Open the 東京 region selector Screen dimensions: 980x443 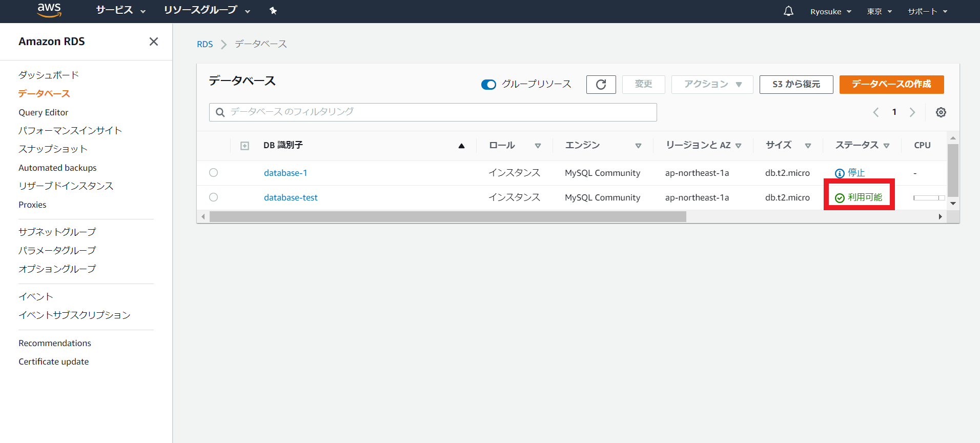(879, 11)
